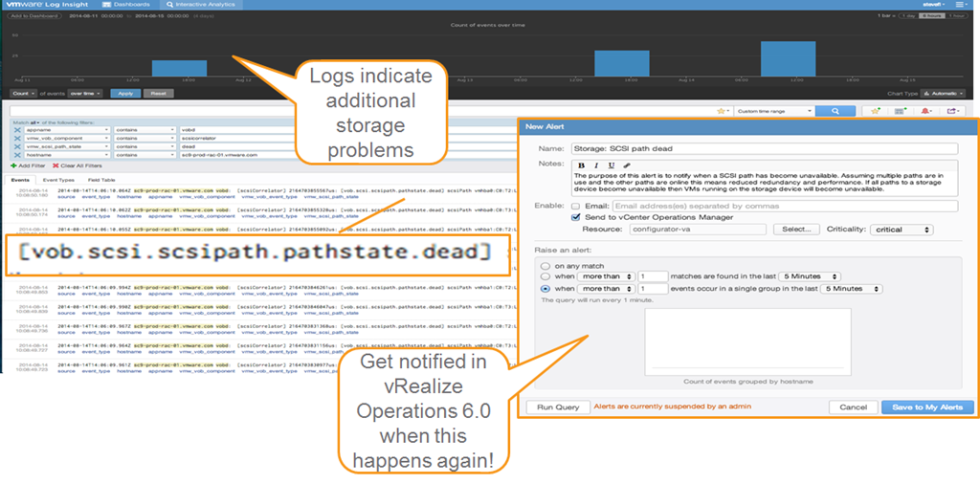The image size is (980, 484).
Task: Enable the Email notification checkbox
Action: click(574, 206)
